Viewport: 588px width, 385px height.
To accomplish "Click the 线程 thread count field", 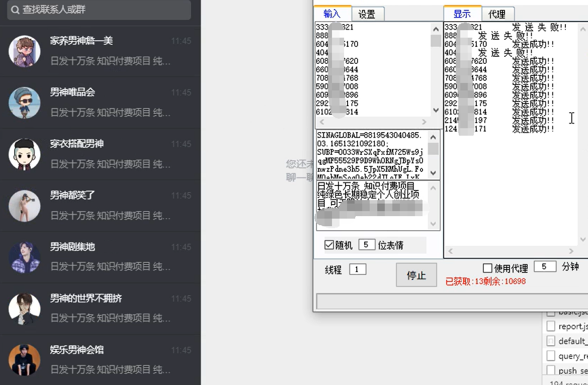I will pyautogui.click(x=358, y=269).
